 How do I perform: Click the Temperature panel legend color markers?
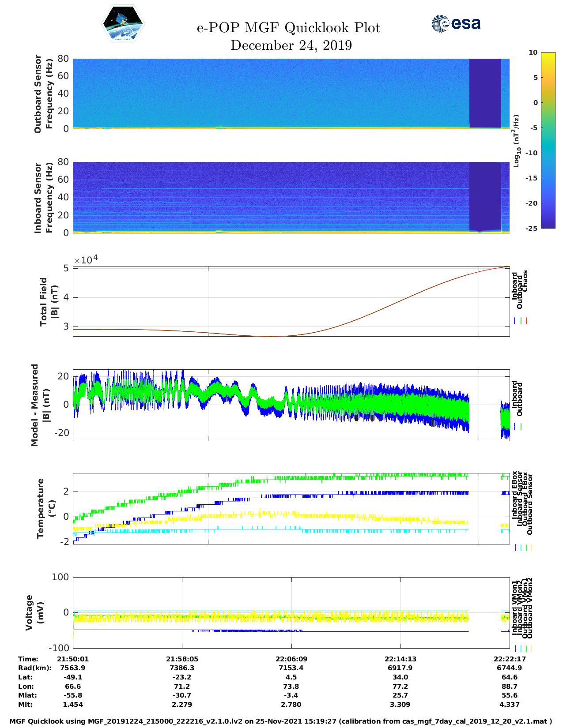click(x=523, y=548)
